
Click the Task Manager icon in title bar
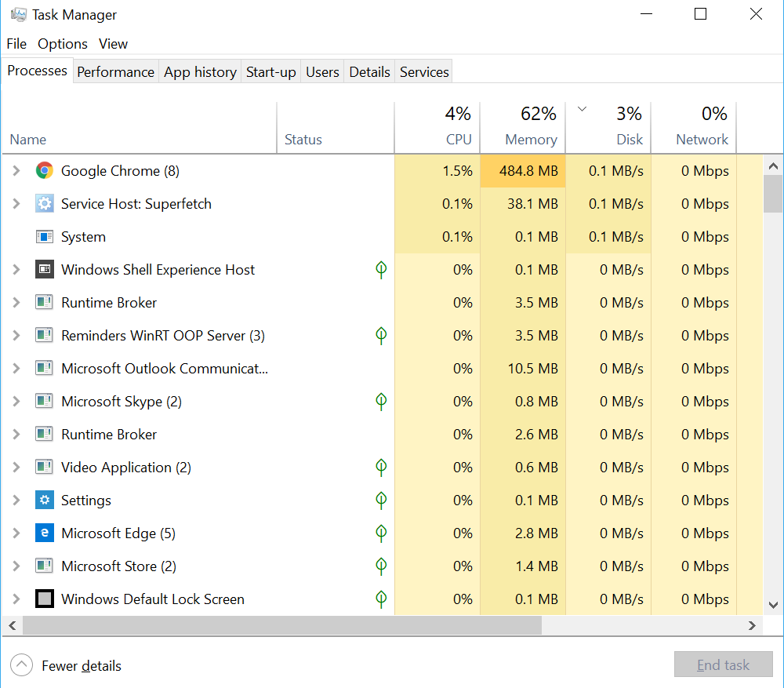[17, 13]
